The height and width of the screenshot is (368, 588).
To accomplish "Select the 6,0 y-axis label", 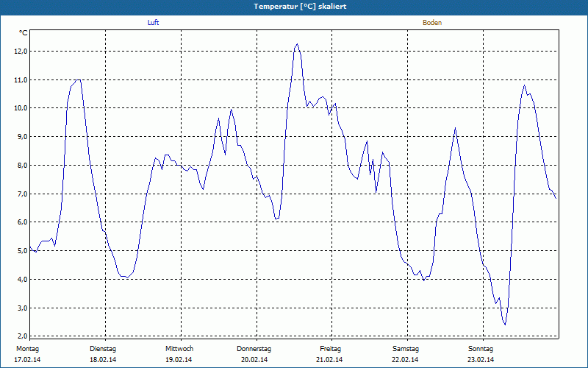I will point(22,222).
